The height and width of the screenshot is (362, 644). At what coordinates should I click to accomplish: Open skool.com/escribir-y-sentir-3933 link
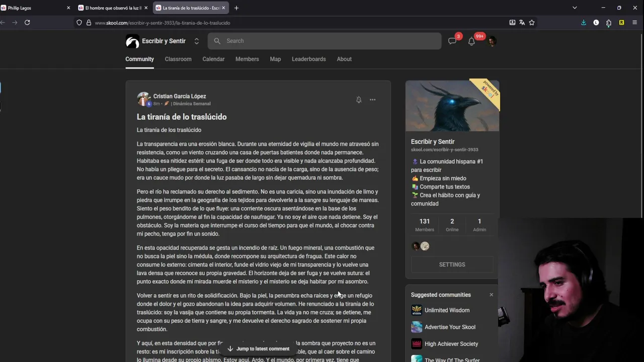pyautogui.click(x=444, y=149)
